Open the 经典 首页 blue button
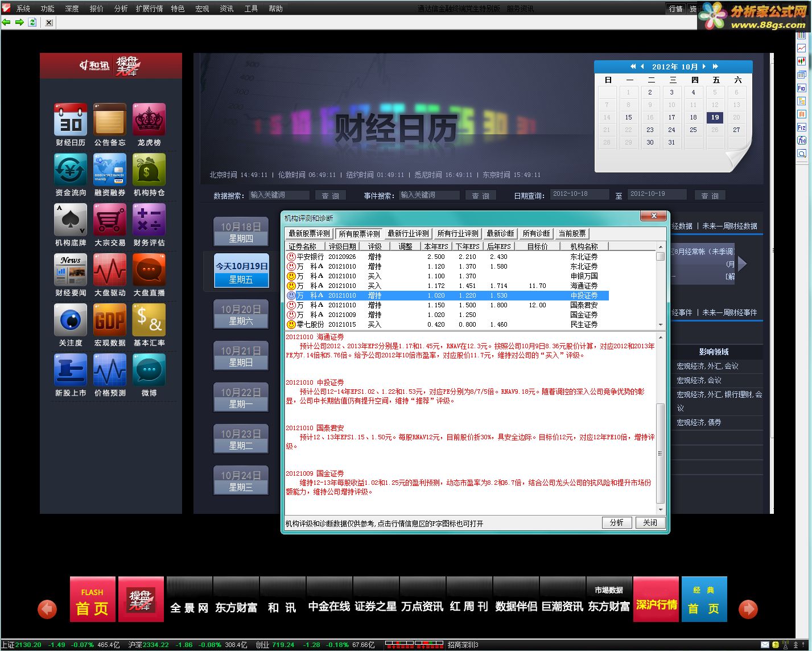 [x=704, y=599]
